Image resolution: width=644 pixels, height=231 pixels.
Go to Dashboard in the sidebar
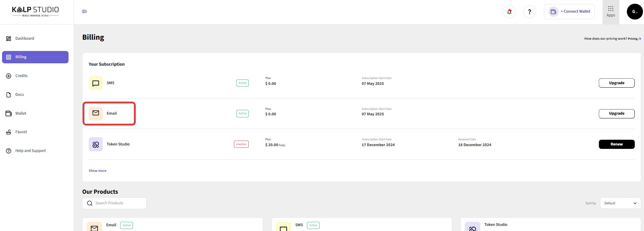click(25, 39)
